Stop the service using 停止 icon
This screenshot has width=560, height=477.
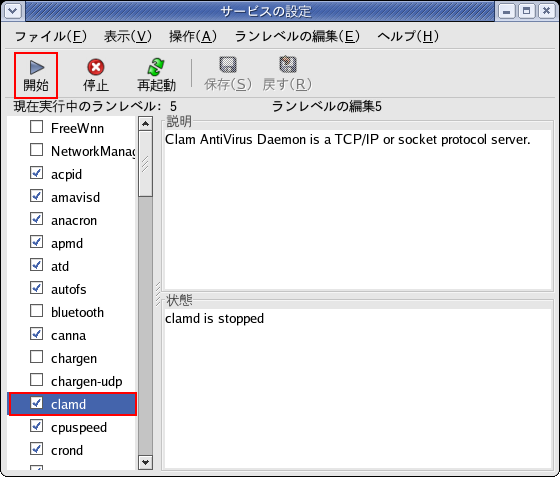click(96, 75)
